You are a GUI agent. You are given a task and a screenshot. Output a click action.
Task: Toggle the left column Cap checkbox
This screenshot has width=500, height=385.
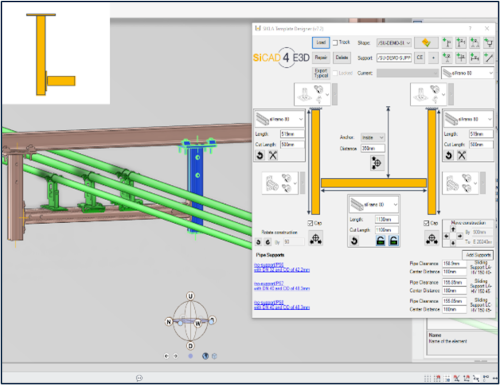click(310, 223)
